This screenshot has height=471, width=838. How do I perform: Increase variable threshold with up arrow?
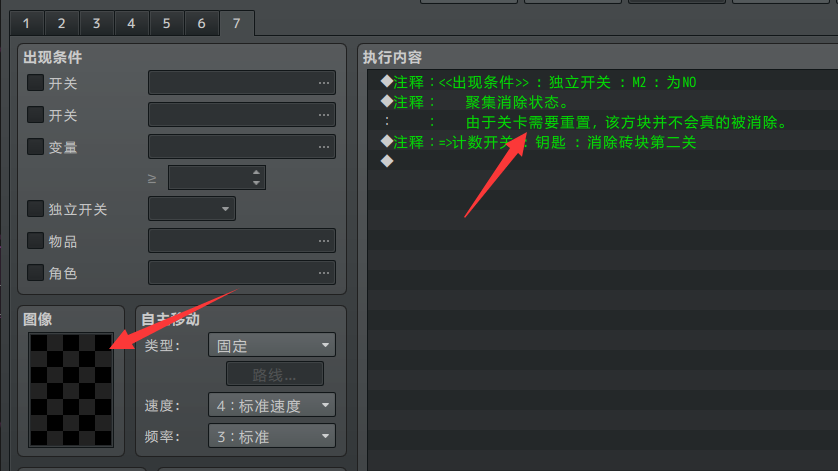(257, 172)
